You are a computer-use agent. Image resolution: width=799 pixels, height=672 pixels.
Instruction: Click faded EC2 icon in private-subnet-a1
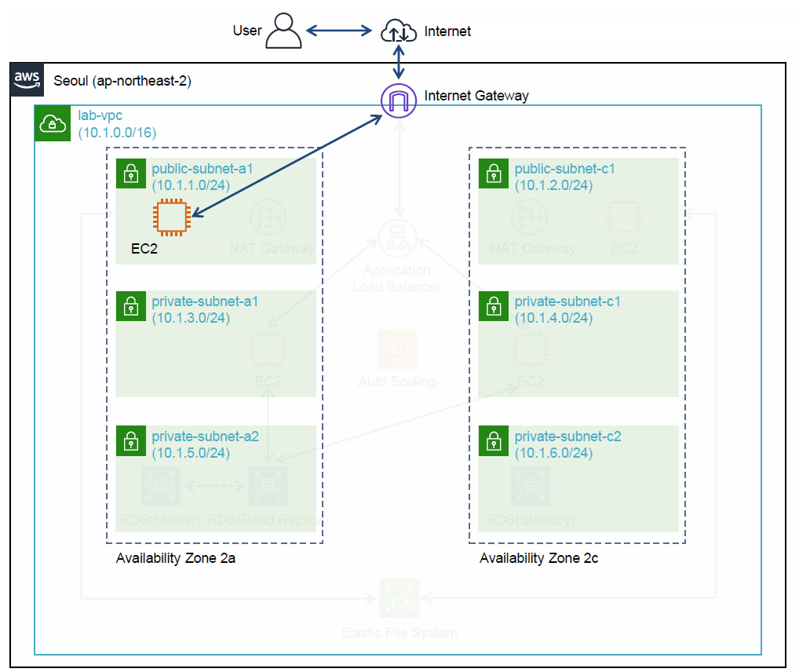click(x=268, y=350)
